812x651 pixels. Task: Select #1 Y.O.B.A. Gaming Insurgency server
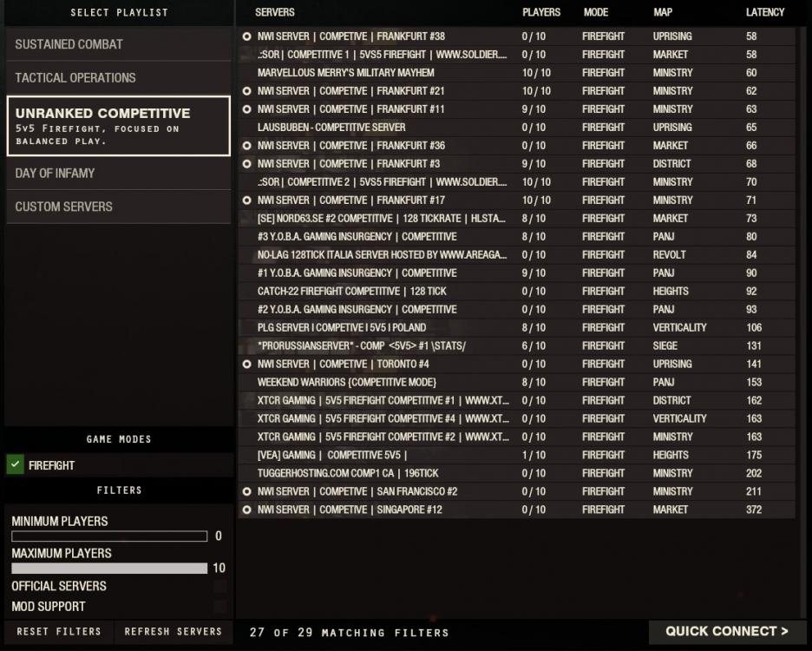[516, 273]
